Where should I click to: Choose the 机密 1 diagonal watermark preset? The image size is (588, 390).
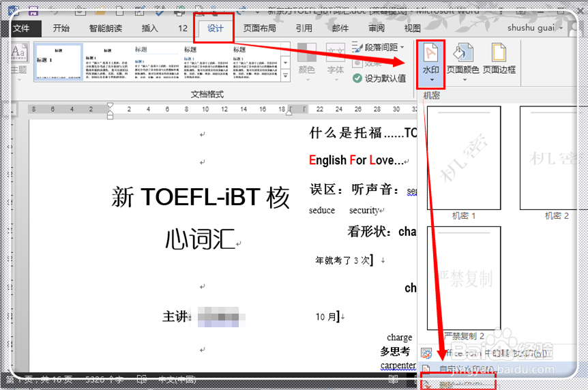click(464, 158)
